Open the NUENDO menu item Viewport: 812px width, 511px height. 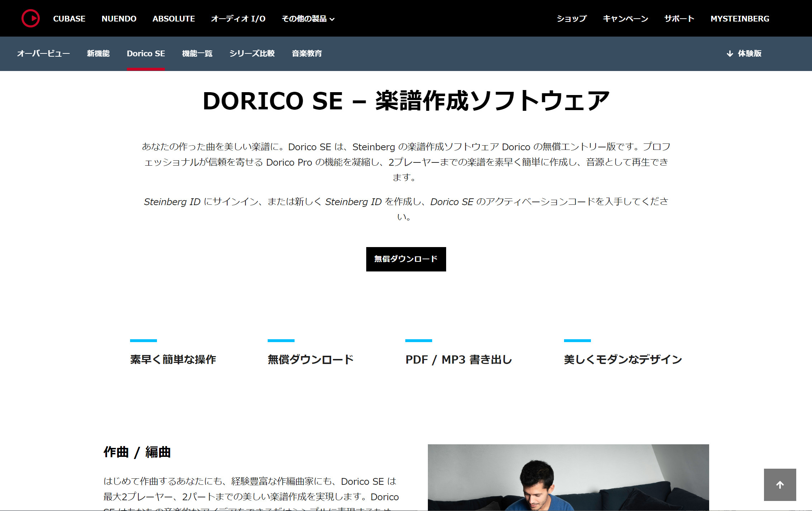click(119, 19)
